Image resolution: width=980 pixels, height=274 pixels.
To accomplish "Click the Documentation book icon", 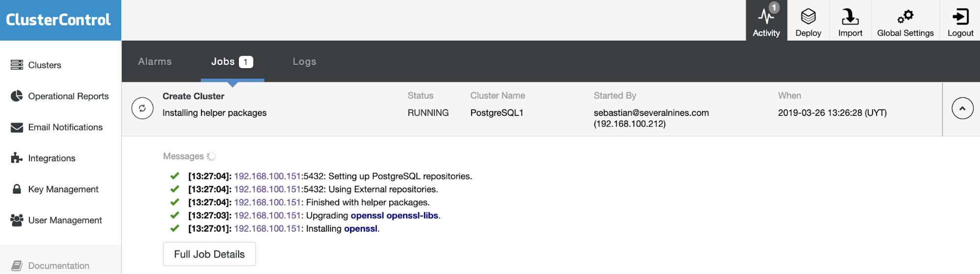I will pyautogui.click(x=17, y=266).
